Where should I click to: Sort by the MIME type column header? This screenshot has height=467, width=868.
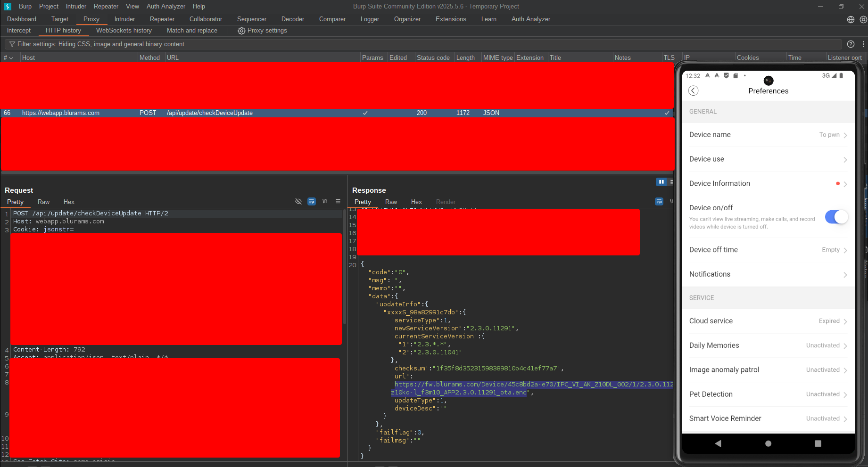point(497,58)
